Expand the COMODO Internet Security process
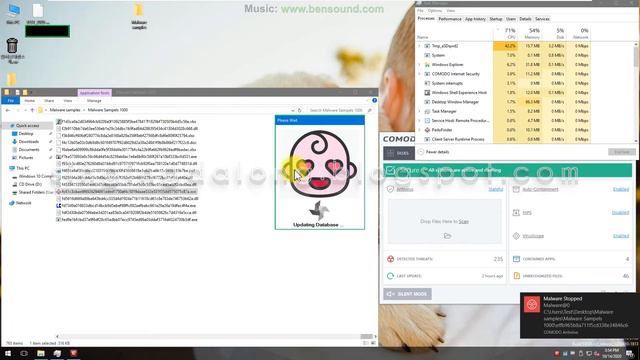640x360 pixels. click(x=419, y=74)
